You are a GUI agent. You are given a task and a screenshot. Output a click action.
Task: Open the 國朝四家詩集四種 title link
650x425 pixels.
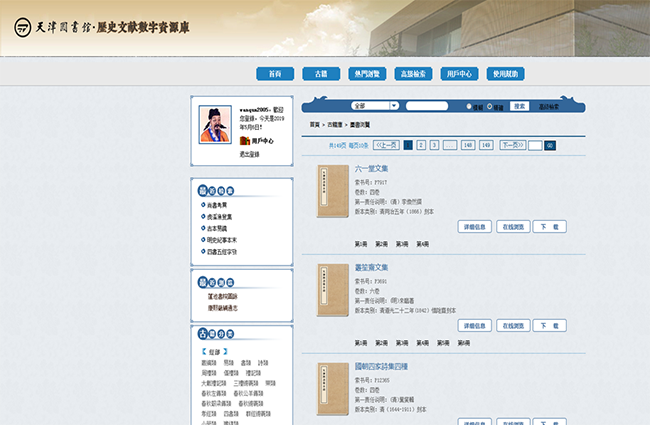point(381,367)
